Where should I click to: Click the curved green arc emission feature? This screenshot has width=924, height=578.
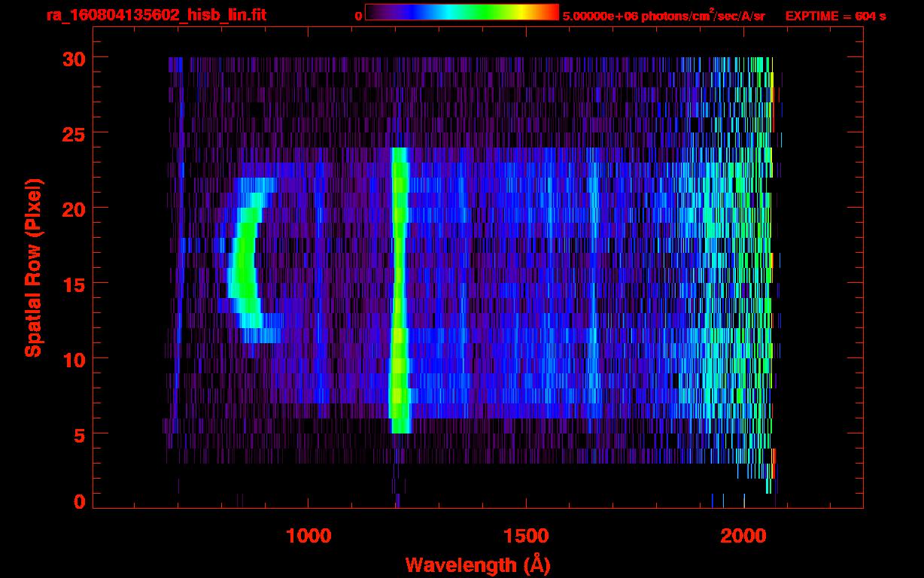coord(245,260)
